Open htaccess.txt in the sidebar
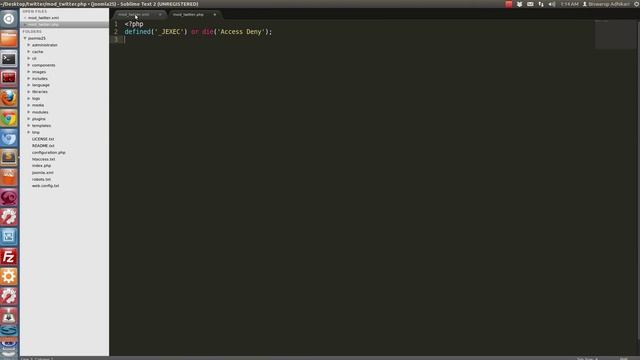 pyautogui.click(x=43, y=159)
